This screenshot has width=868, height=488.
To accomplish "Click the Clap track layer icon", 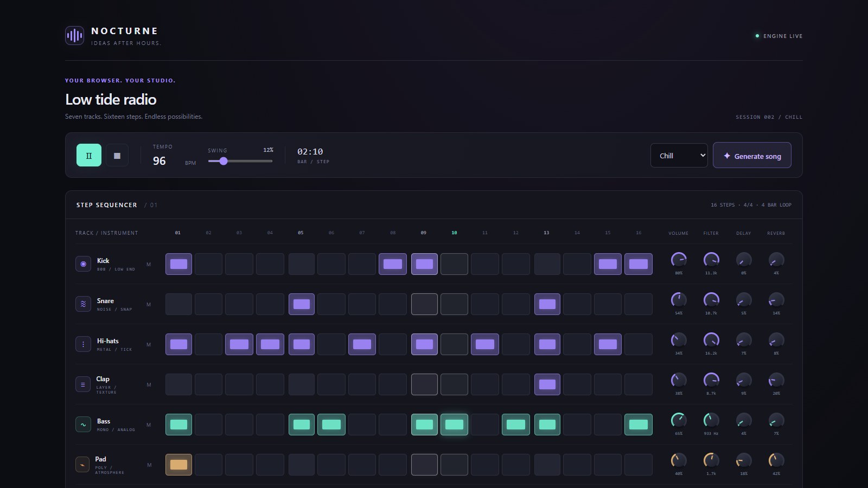I will [x=82, y=384].
